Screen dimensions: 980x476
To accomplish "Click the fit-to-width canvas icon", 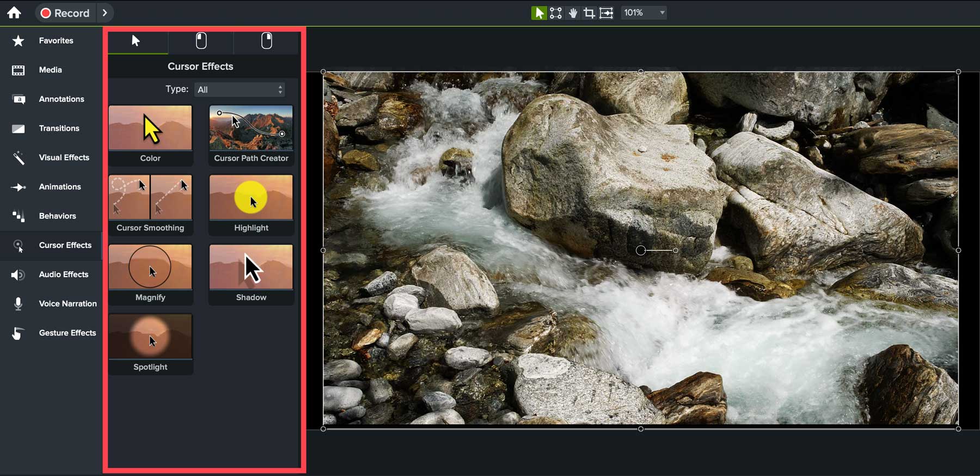I will (x=606, y=13).
